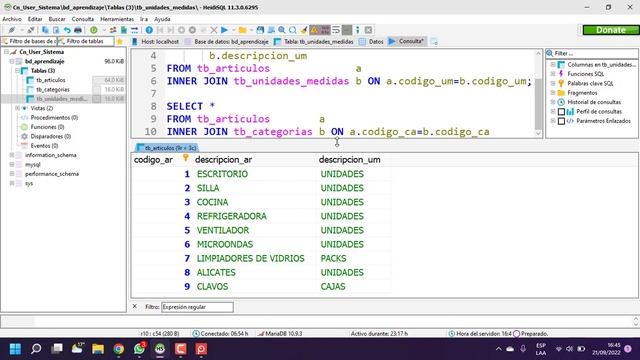The height and width of the screenshot is (360, 640).
Task: Expand the Vistas (2) folder
Action: tap(18, 108)
